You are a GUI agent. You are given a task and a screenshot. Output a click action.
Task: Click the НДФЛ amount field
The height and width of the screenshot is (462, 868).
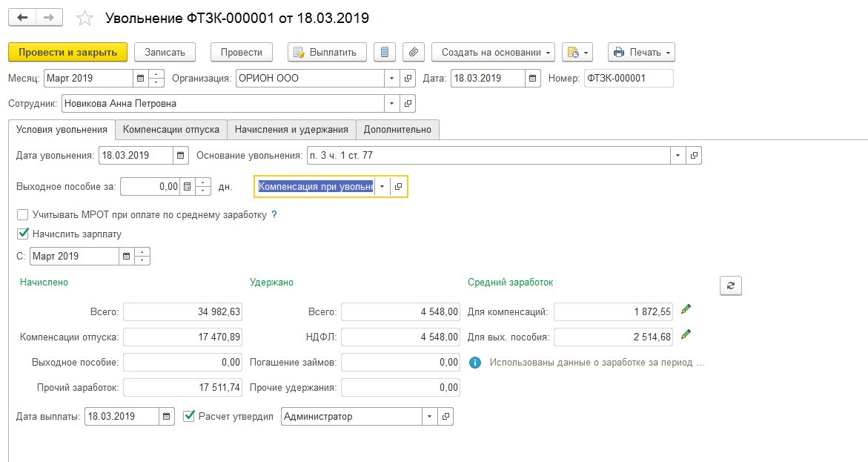[x=401, y=337]
